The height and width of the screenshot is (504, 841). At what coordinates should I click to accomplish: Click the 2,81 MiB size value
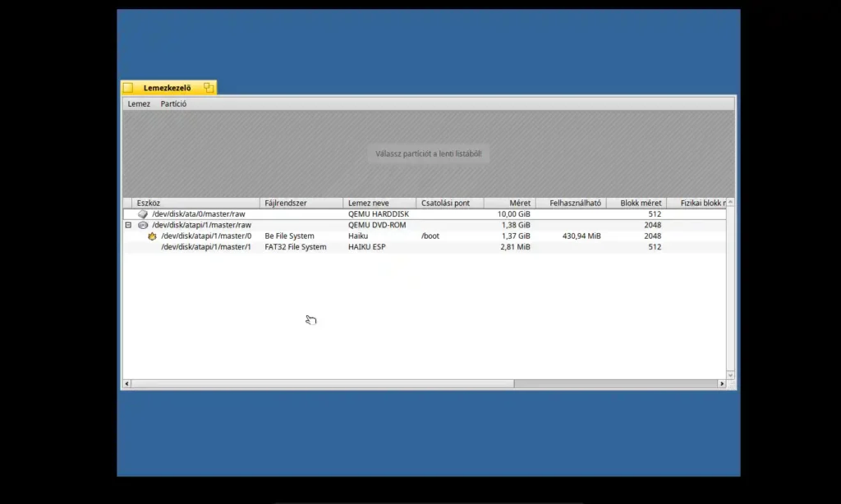point(515,247)
